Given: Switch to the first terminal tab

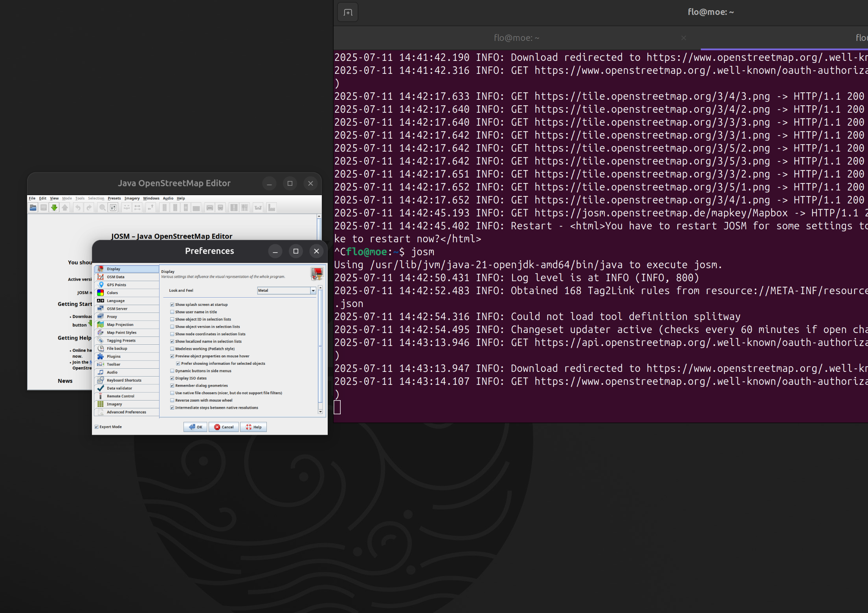Looking at the screenshot, I should click(x=516, y=38).
